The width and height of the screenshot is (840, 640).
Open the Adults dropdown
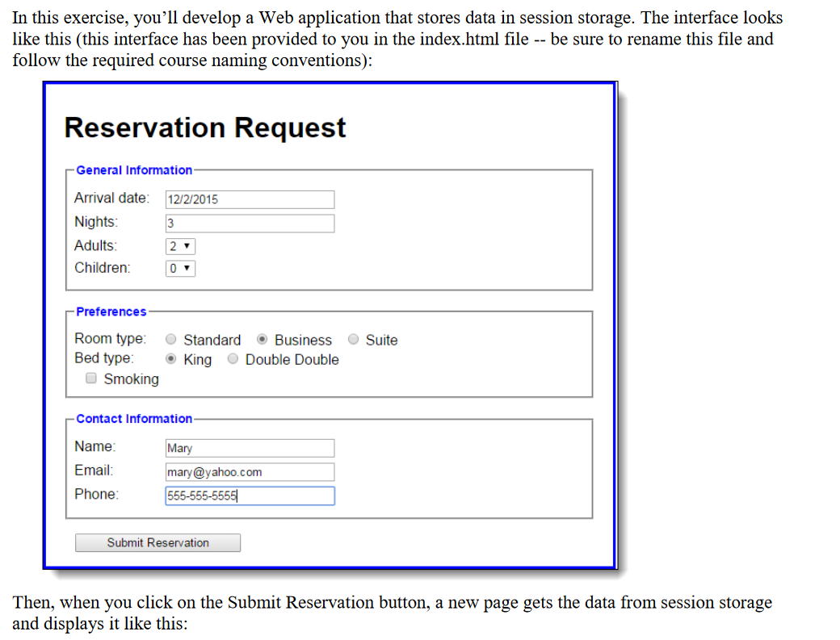[180, 246]
